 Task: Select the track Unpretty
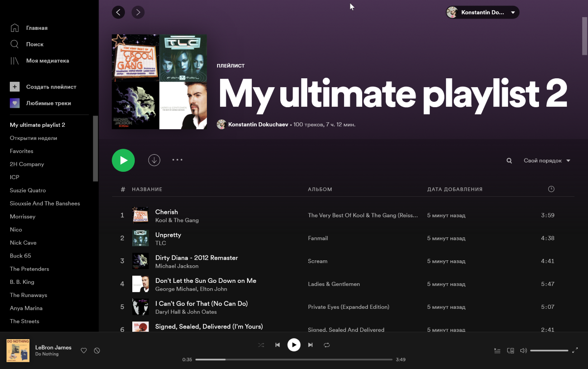pos(168,235)
